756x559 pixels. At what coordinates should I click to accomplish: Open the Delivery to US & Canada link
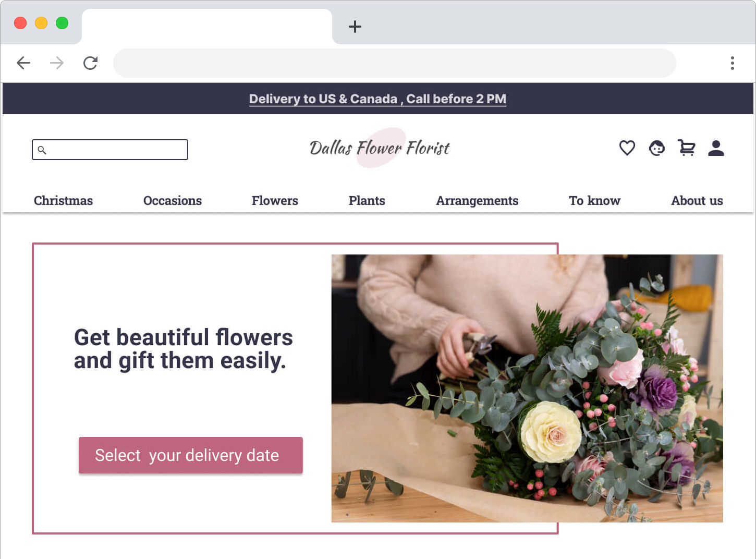coord(377,99)
